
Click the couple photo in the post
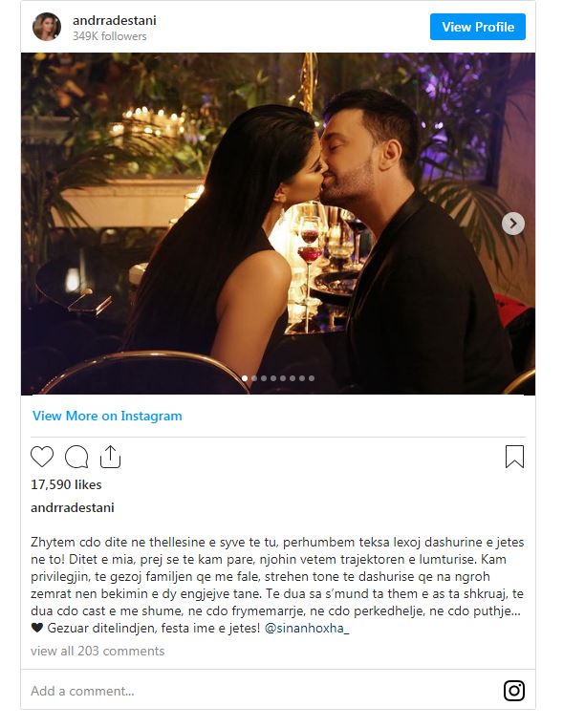[x=278, y=224]
